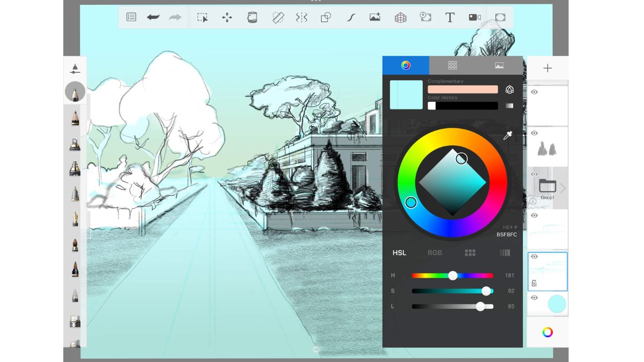Click the Undo arrow in the toolbar

(153, 17)
